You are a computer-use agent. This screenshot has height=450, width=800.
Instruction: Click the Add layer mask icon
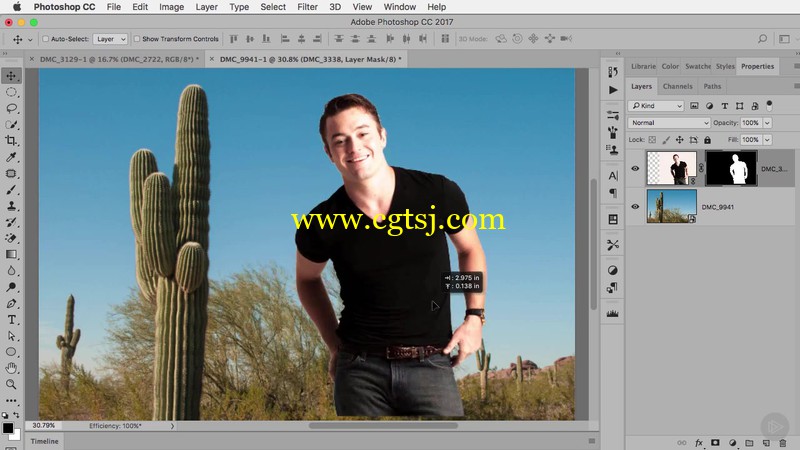(715, 443)
